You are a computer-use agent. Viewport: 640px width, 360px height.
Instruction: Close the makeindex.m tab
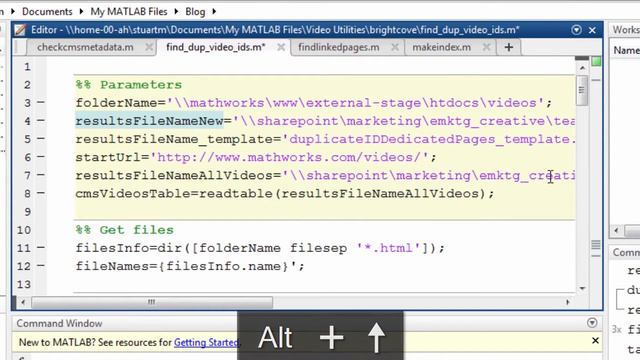pos(486,47)
